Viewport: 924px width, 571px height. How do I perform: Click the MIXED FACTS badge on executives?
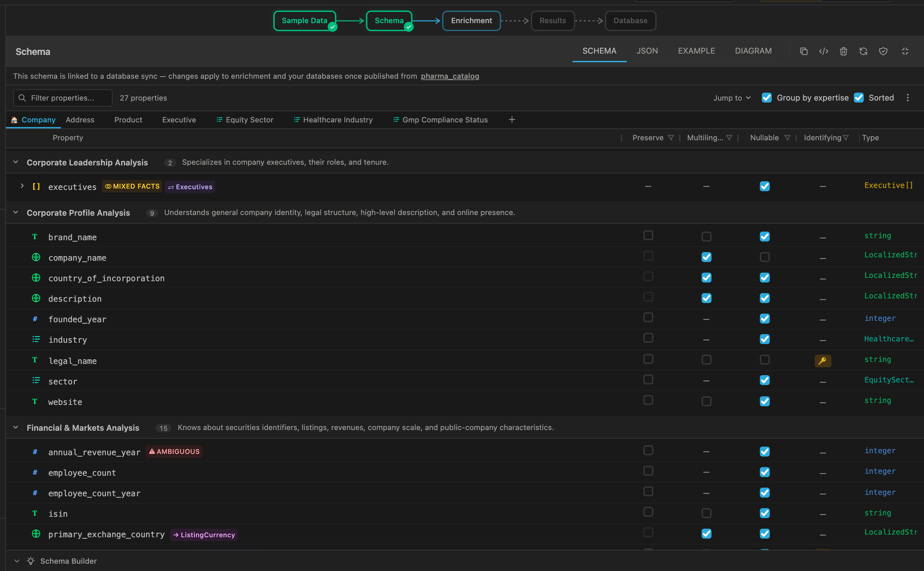(132, 186)
